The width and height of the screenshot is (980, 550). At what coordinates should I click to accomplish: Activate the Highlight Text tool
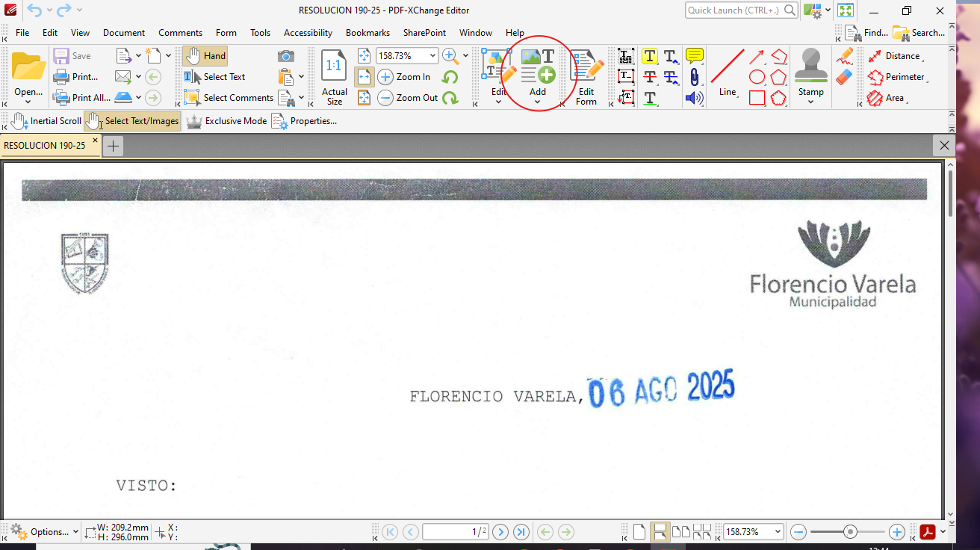pyautogui.click(x=650, y=55)
